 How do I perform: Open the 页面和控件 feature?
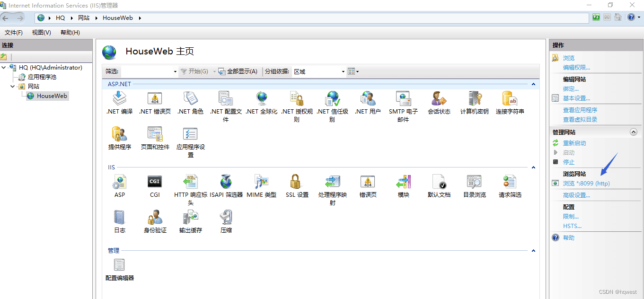[x=155, y=139]
